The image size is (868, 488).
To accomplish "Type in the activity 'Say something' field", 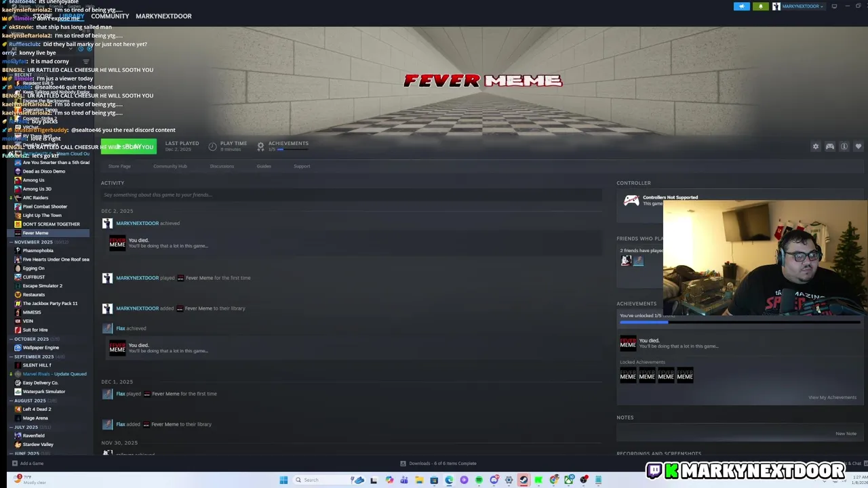I will tap(351, 195).
